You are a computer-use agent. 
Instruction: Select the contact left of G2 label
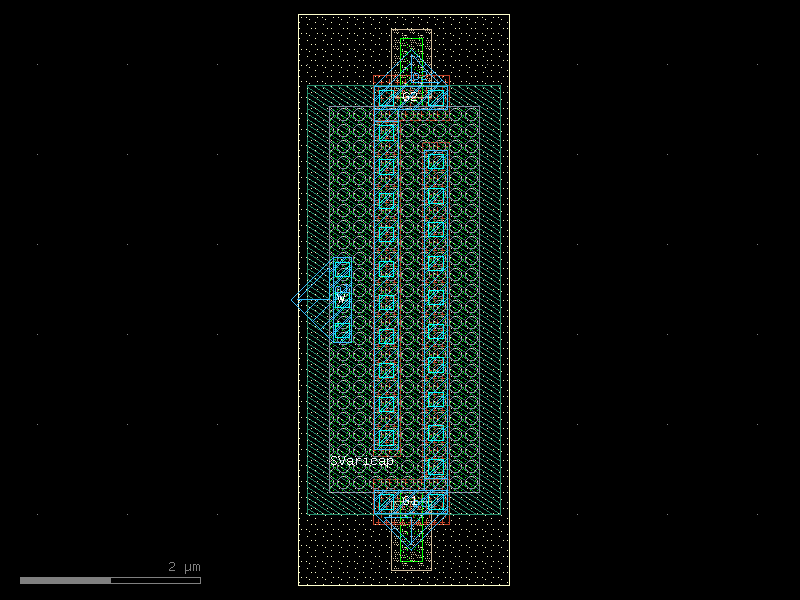[x=386, y=98]
